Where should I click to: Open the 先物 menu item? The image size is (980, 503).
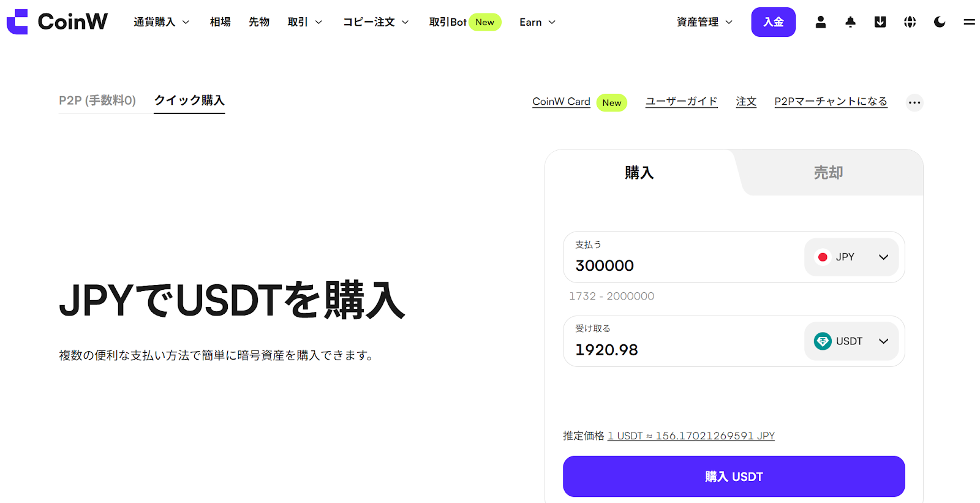pyautogui.click(x=259, y=22)
